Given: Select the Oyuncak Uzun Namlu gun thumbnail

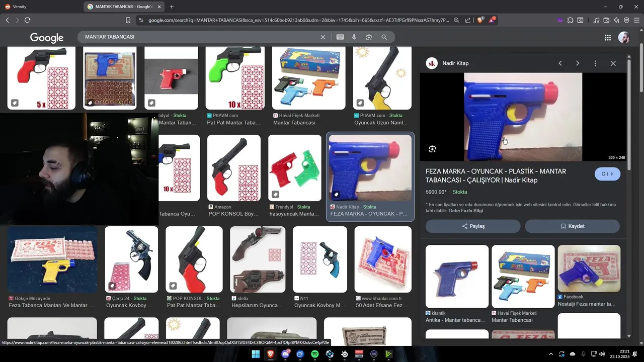Looking at the screenshot, I should (x=382, y=78).
